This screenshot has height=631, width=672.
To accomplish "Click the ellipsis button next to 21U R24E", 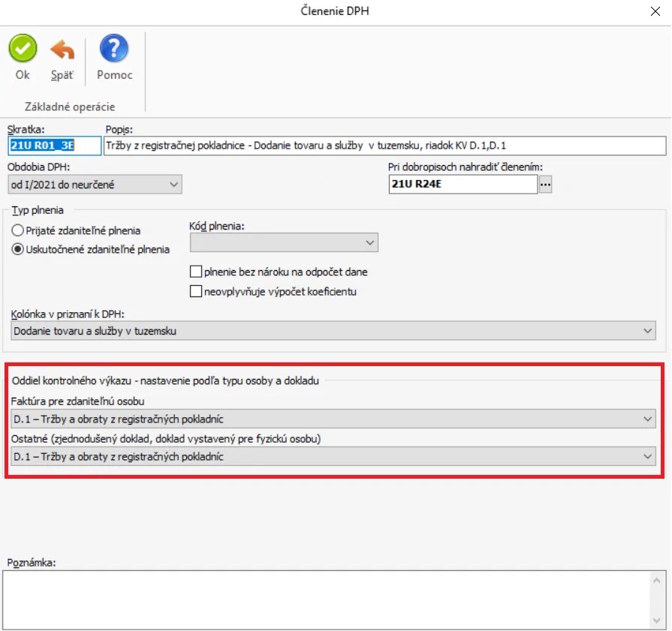I will pyautogui.click(x=545, y=185).
